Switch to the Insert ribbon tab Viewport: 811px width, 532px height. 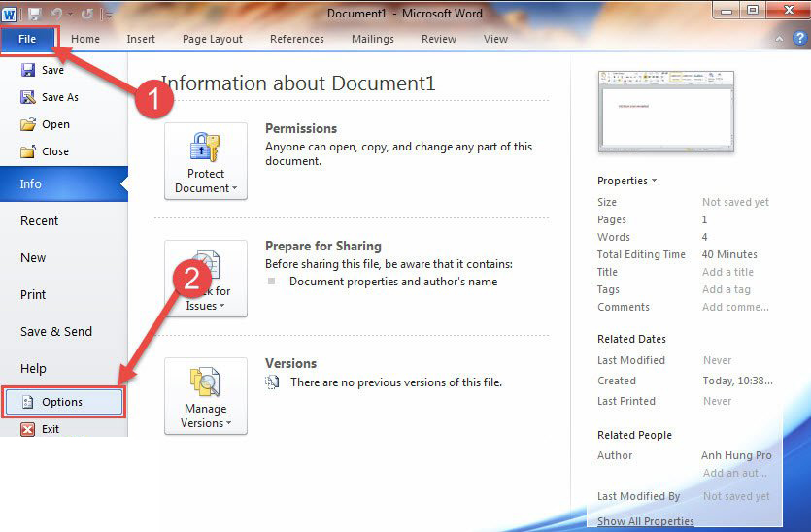tap(141, 39)
